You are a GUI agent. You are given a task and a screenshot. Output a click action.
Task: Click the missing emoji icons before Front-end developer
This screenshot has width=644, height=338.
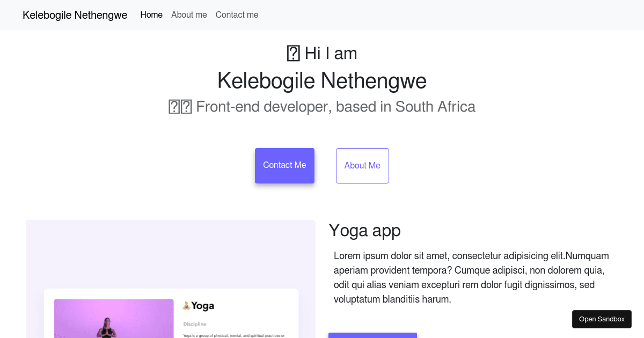click(x=180, y=107)
